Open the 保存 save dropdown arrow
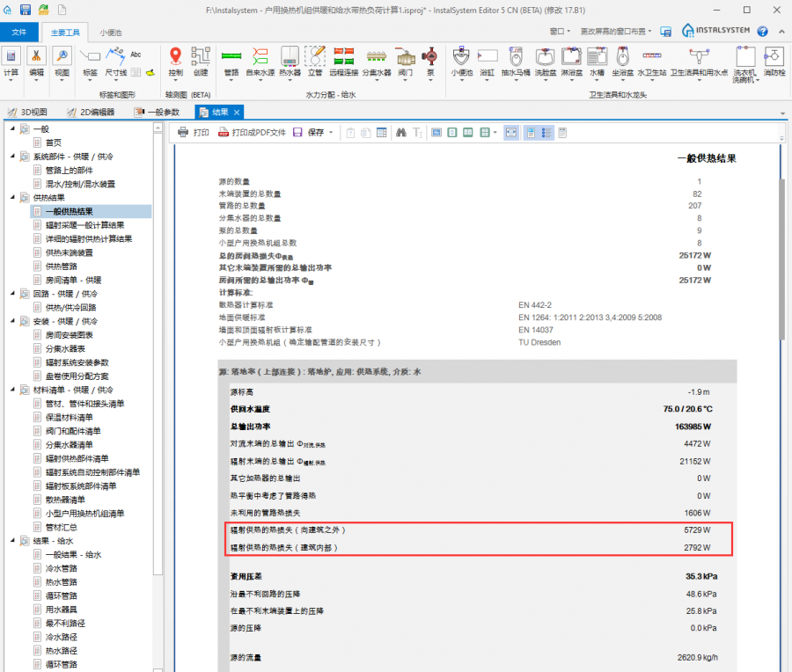 [x=331, y=133]
